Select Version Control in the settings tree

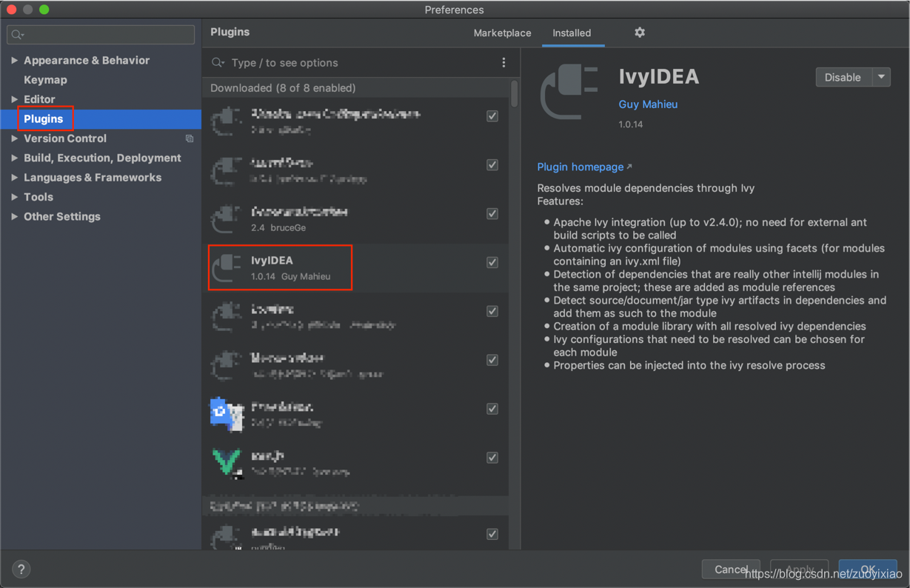[x=65, y=138]
